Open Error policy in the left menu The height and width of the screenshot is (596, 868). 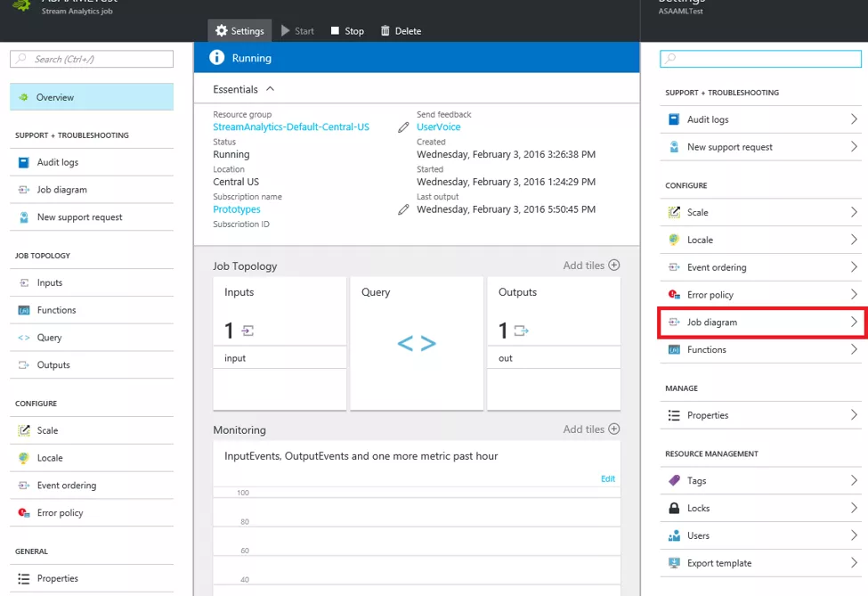(x=92, y=513)
